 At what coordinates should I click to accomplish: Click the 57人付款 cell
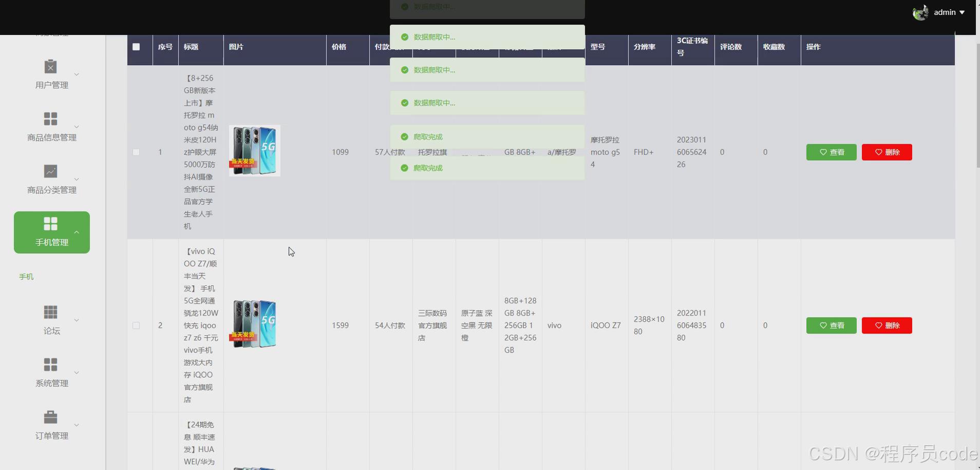pos(390,152)
